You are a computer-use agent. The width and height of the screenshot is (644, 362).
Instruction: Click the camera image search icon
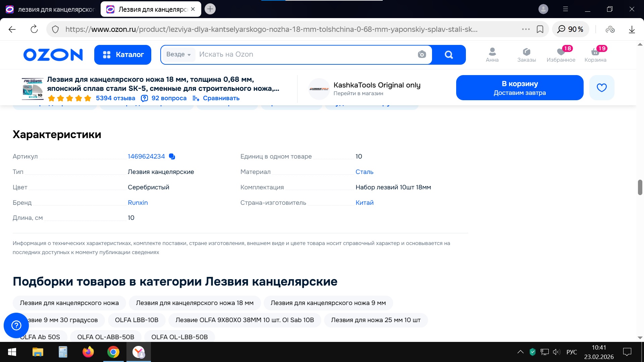click(422, 54)
